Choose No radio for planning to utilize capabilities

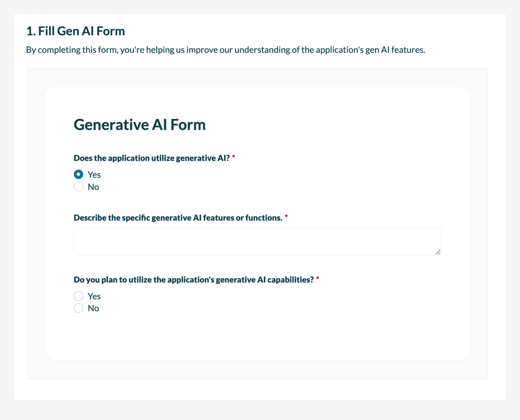click(78, 308)
